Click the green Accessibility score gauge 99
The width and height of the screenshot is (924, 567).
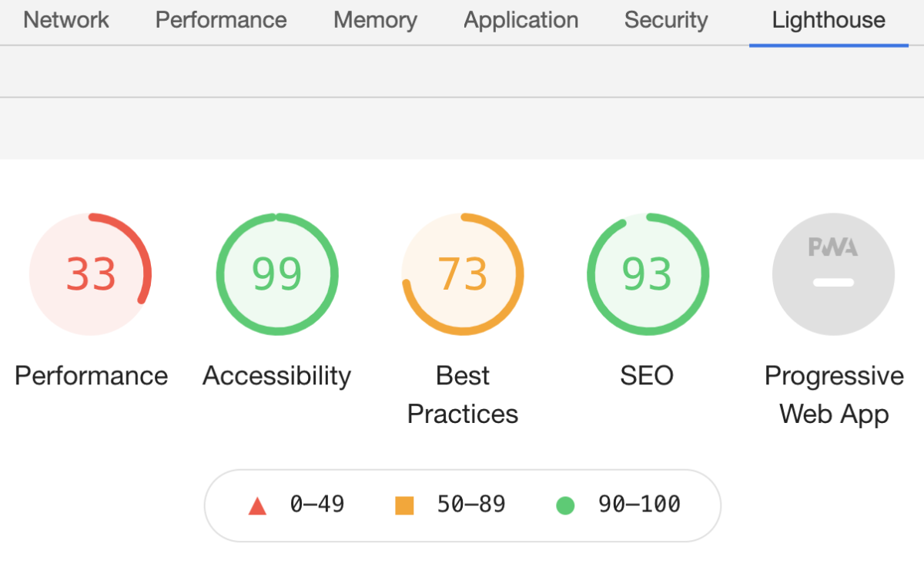(x=277, y=274)
